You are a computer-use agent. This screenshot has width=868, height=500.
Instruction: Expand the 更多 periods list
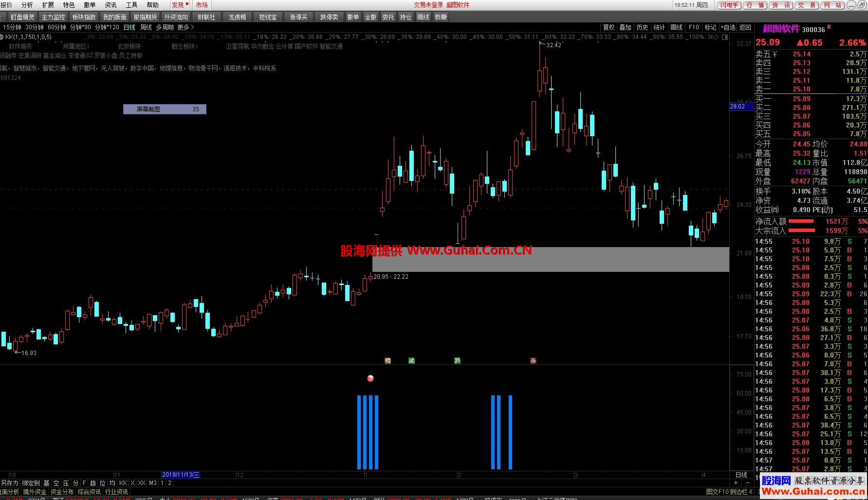click(x=186, y=27)
